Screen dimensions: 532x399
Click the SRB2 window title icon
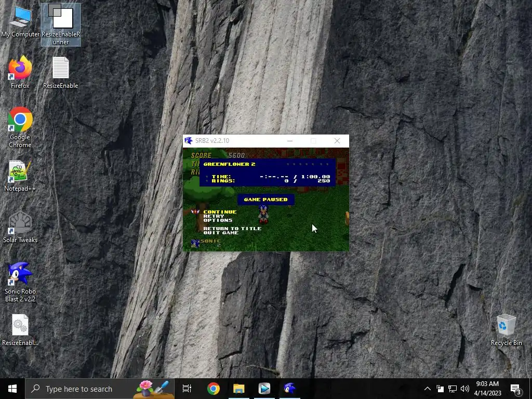pos(188,140)
